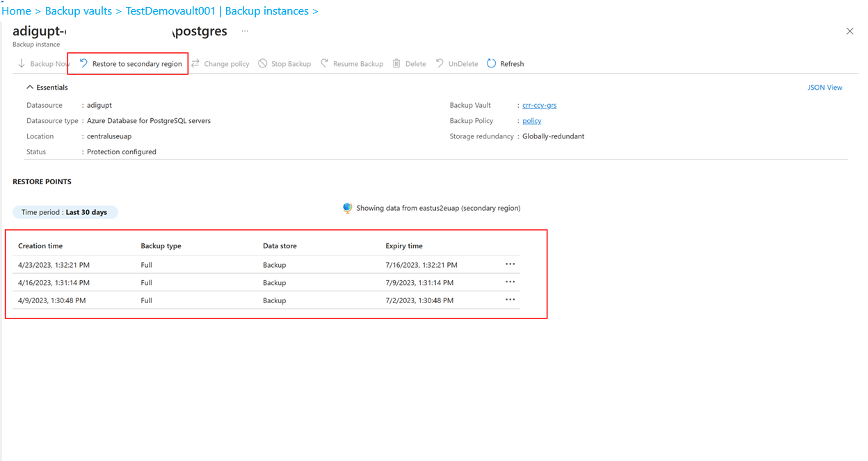Click the RESTORE POINTS heading

click(42, 181)
